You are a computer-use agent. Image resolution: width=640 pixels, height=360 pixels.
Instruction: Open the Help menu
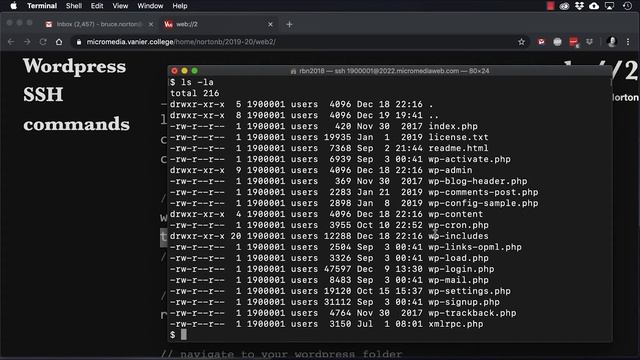(x=180, y=6)
